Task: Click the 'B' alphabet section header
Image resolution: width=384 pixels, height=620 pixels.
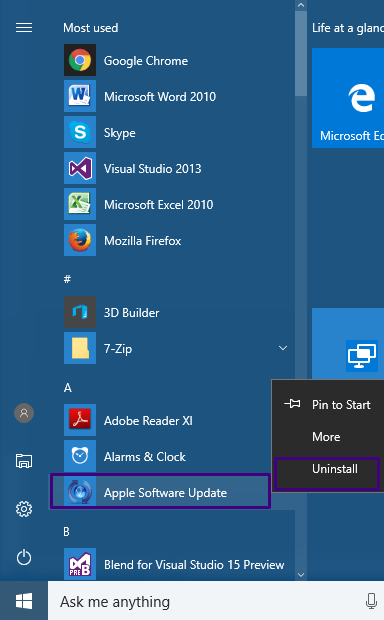Action: (x=66, y=531)
